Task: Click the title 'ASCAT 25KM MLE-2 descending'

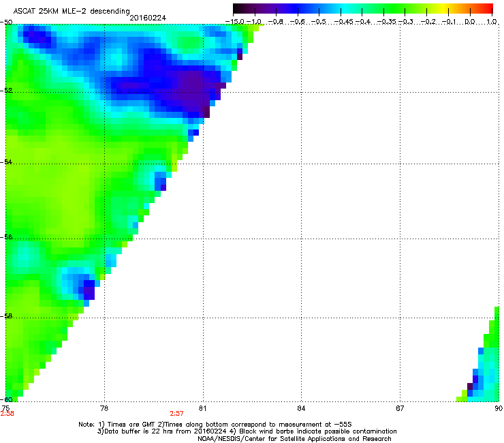Action: (x=72, y=12)
